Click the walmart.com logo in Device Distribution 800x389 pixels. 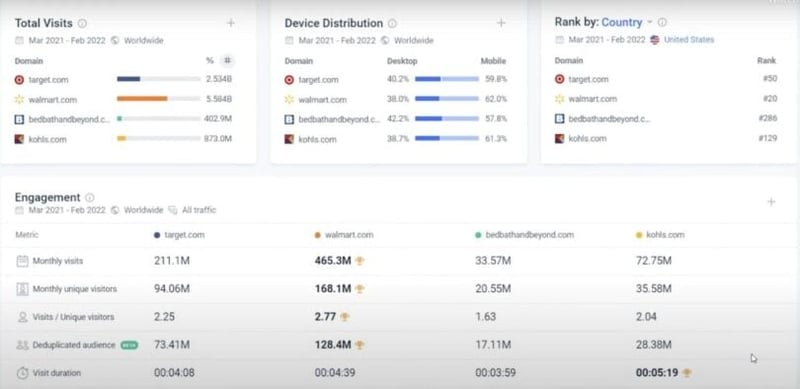[289, 100]
